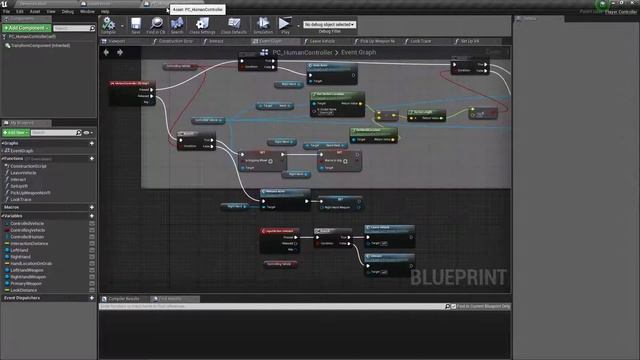Screen dimensions: 640x360
Task: Collapse the Functions section
Action: point(3,158)
